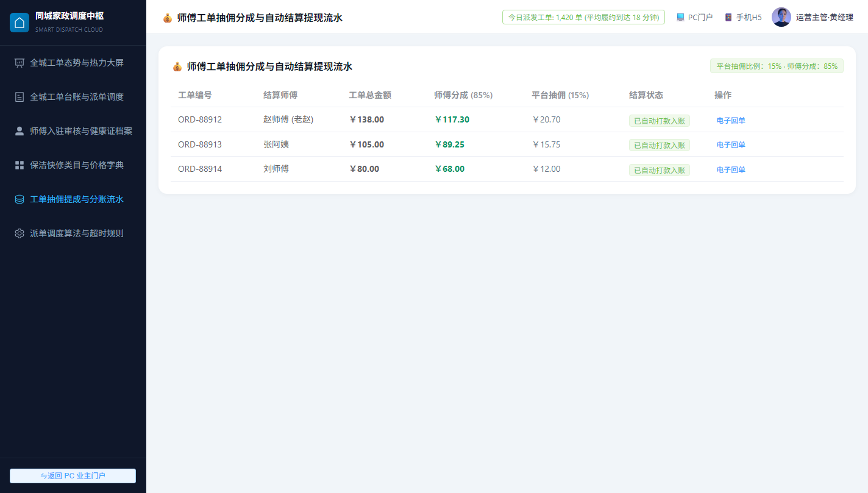This screenshot has height=493, width=868.
Task: Click the gear icon for 派单调度算法与超时规则
Action: [20, 233]
